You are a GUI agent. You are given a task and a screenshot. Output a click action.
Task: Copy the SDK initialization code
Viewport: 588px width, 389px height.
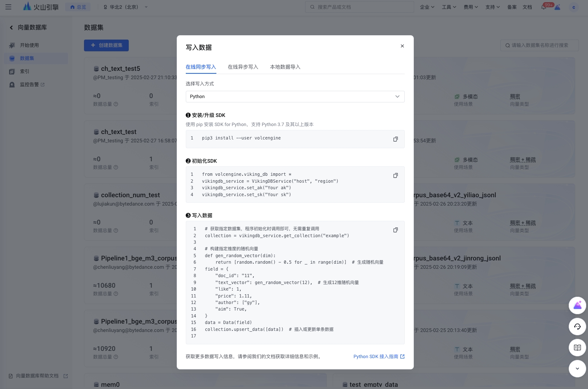(396, 175)
